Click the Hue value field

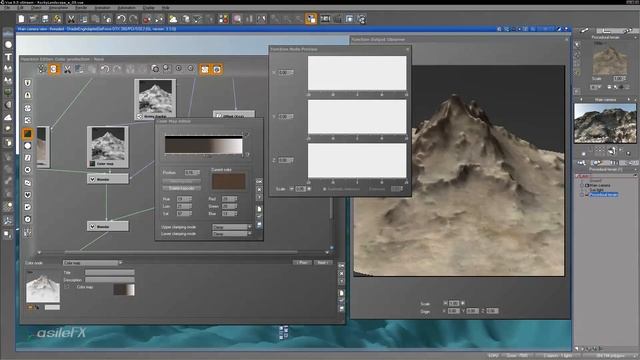click(184, 199)
